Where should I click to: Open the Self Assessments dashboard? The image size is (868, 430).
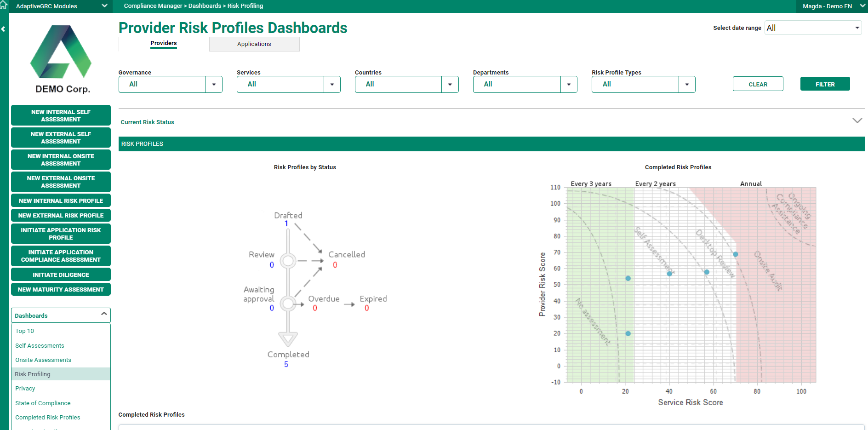pyautogui.click(x=40, y=345)
